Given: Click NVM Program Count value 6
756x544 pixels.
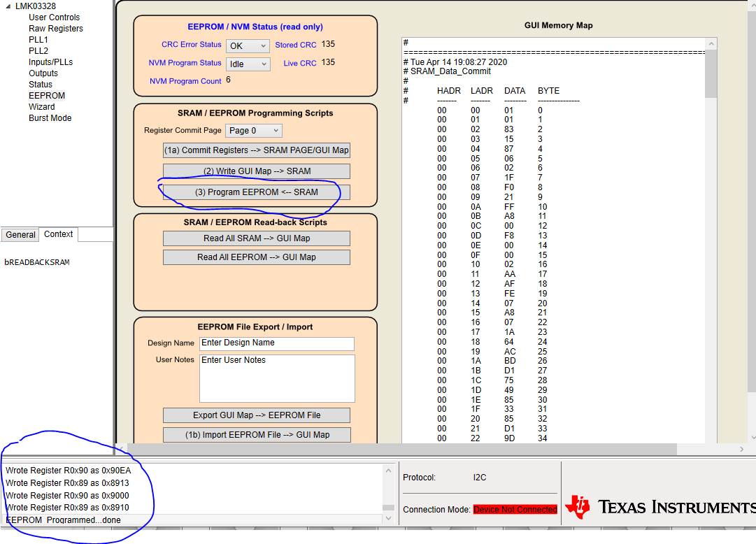Looking at the screenshot, I should coord(228,80).
